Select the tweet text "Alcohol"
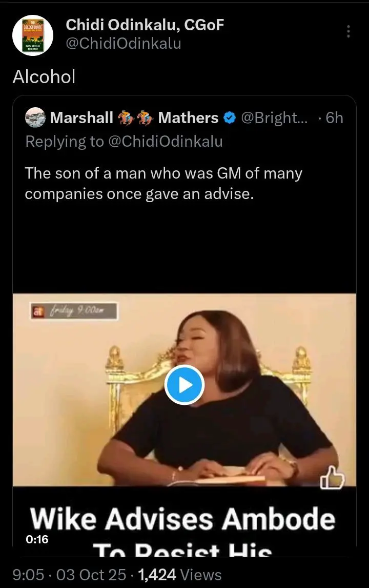The width and height of the screenshot is (369, 588). (x=44, y=77)
